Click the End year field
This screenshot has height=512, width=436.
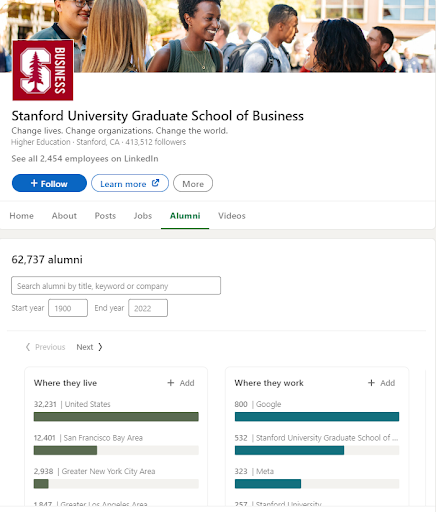148,308
